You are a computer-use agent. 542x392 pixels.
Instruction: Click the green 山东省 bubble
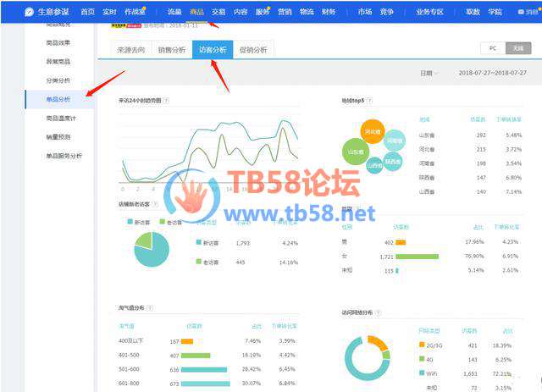353,151
